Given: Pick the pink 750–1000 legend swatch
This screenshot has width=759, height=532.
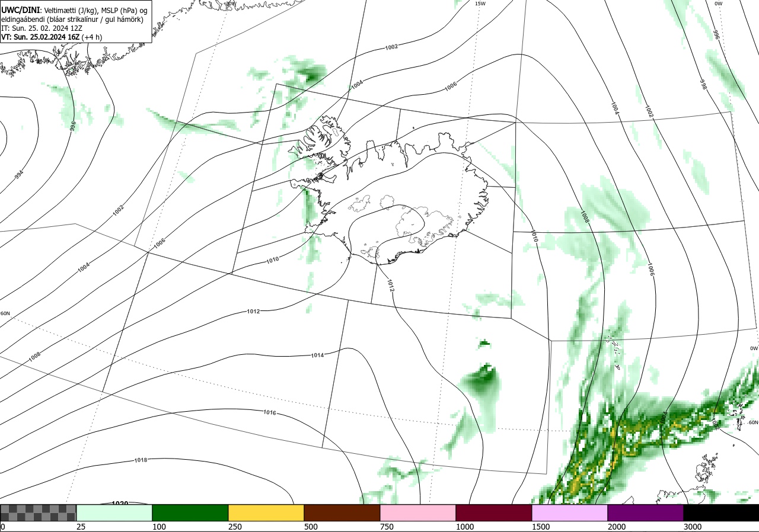Looking at the screenshot, I should [418, 512].
